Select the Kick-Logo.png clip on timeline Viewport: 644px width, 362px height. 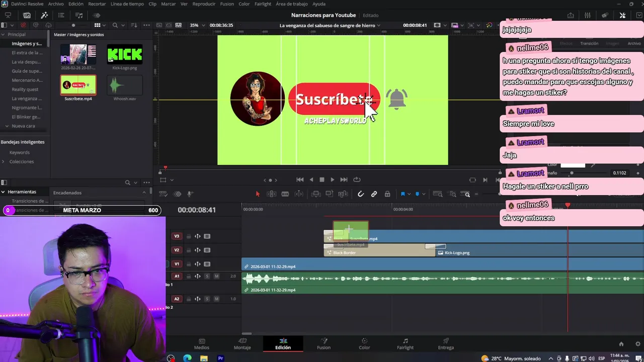539,250
